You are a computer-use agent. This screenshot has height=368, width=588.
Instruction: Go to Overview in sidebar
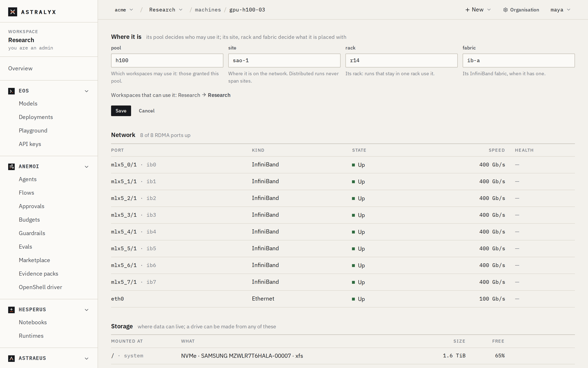tap(20, 68)
